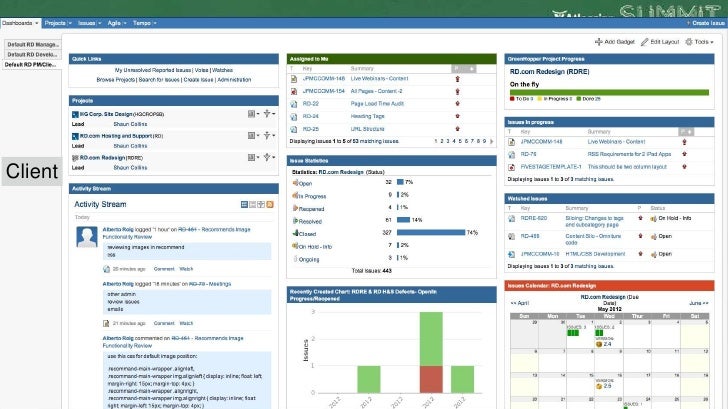Open issue RD-22 Page Load Time Audit

tap(311, 104)
